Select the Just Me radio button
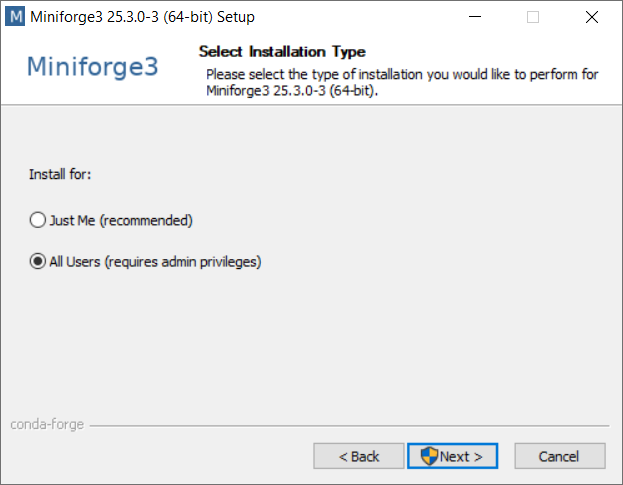The image size is (623, 485). (x=38, y=220)
